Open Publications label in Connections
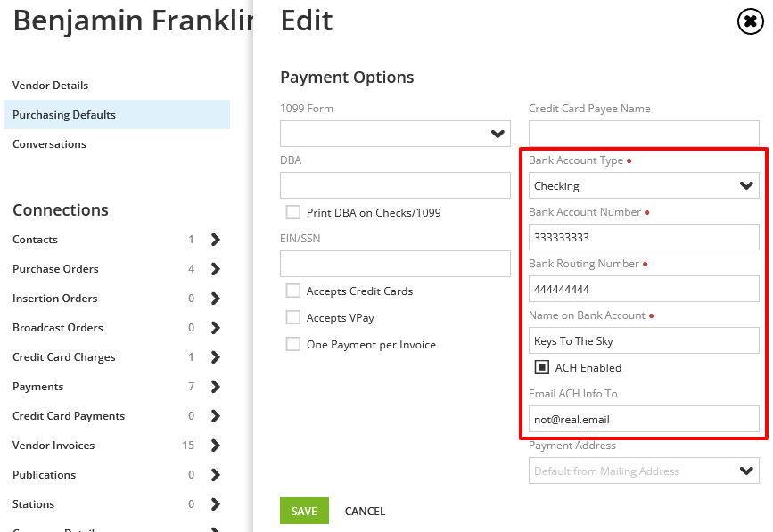Viewport: 773px width, 532px height. pyautogui.click(x=45, y=475)
